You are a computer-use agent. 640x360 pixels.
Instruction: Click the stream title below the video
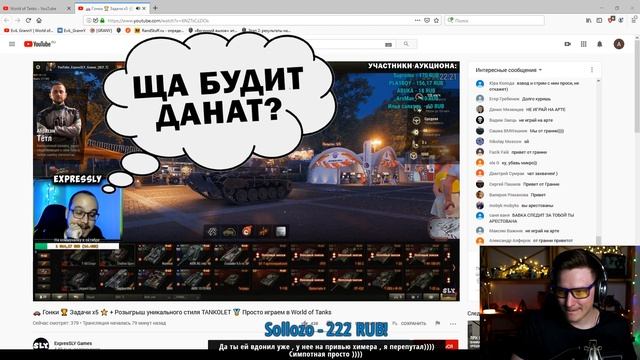182,312
